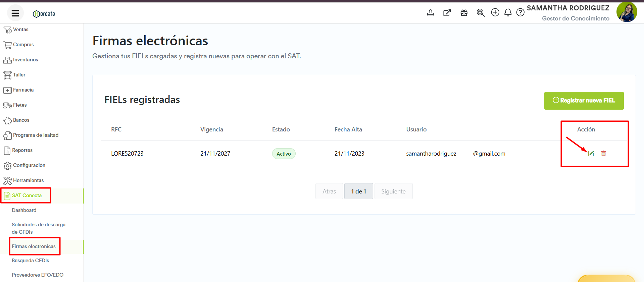Viewport: 644px width, 282px height.
Task: Open Solicitudes de descarga de CFDIs
Action: 38,228
